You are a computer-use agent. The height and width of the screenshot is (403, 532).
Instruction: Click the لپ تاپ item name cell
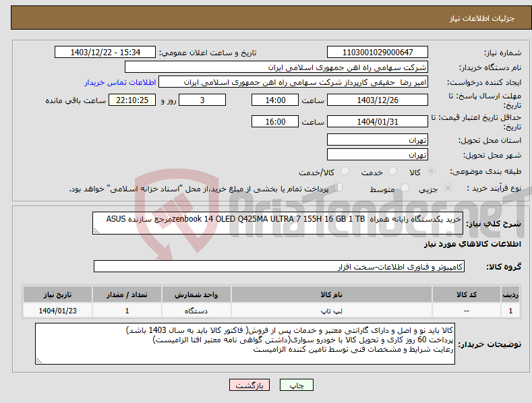[332, 311]
